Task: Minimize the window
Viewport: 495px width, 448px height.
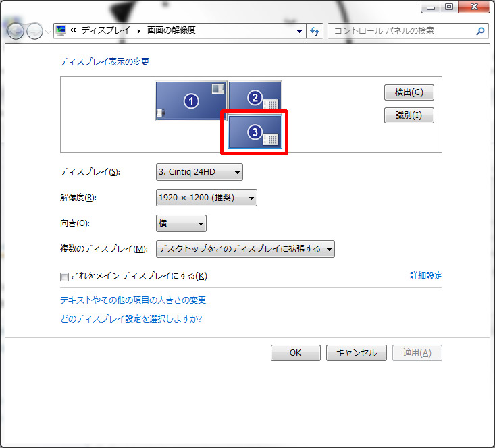Action: coord(431,7)
